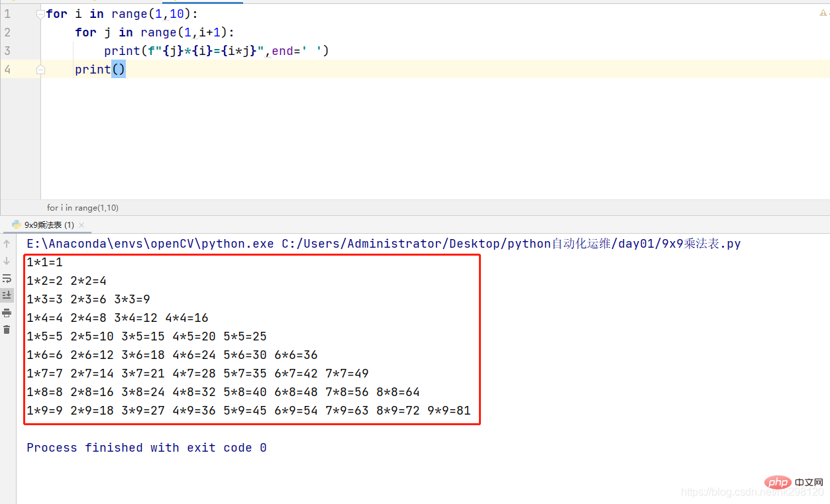Click the print() statement on line 4

[x=99, y=70]
